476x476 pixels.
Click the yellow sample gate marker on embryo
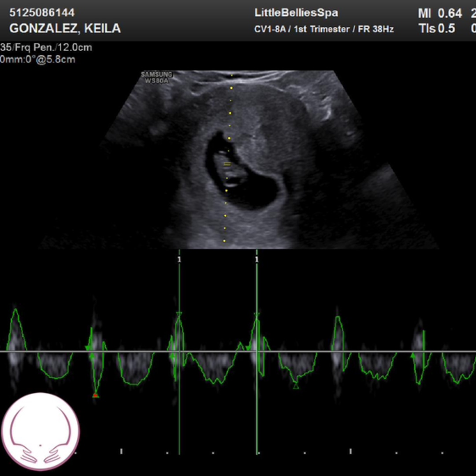227,164
